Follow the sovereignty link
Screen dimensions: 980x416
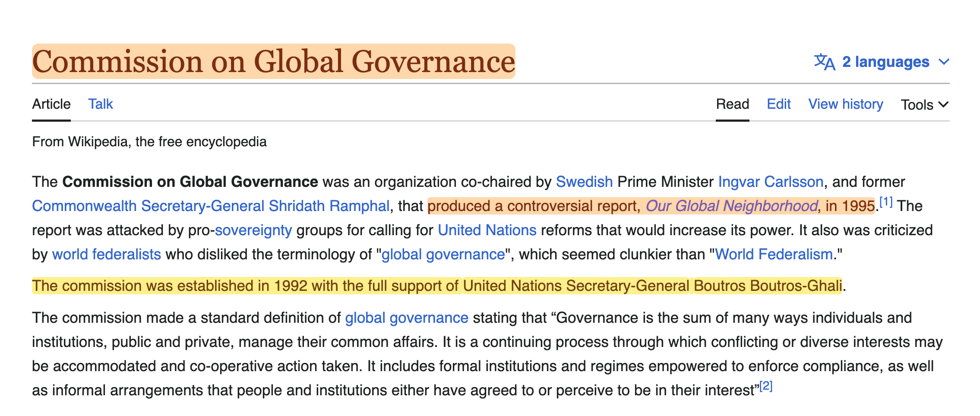(x=253, y=230)
